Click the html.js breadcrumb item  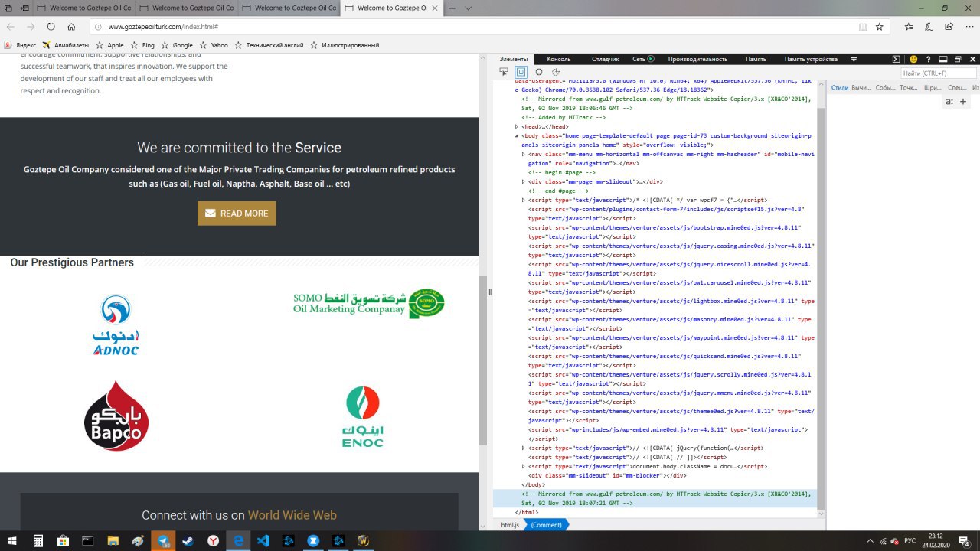click(x=510, y=525)
